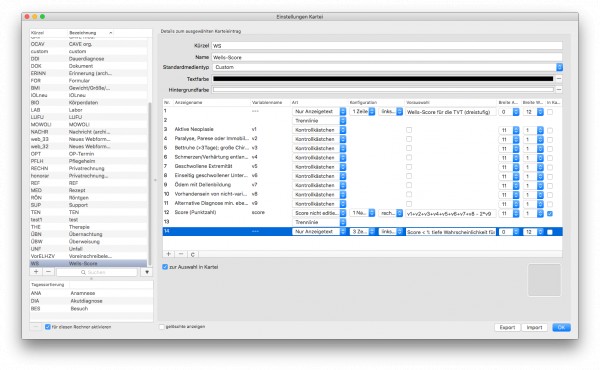Enable 'gelöschte anzeigen' checkbox

point(162,327)
